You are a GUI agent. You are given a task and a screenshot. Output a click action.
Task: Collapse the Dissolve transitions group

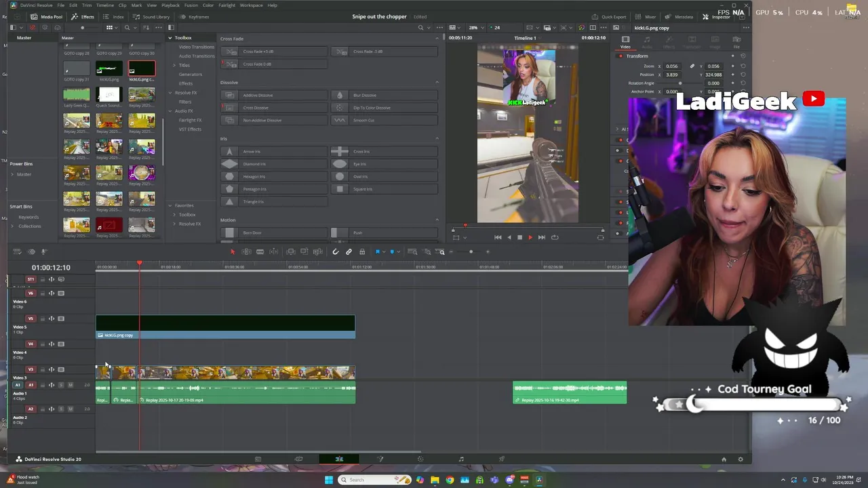(437, 83)
